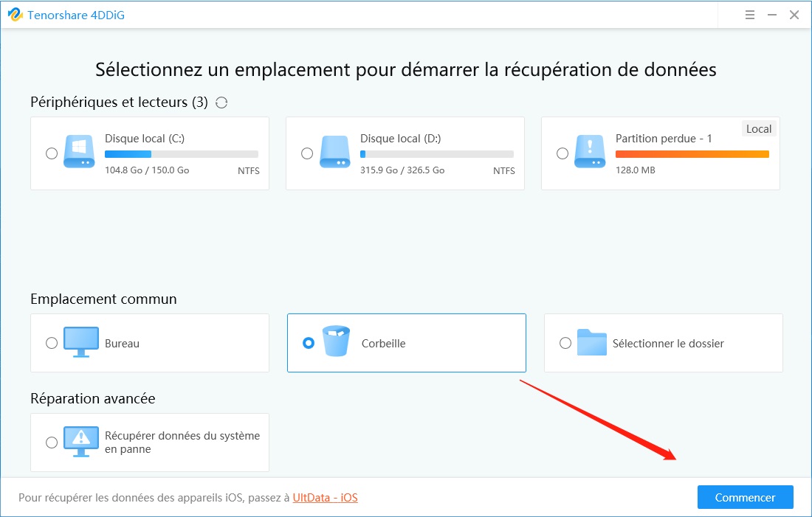Click the Réparation avancée heading
The height and width of the screenshot is (517, 812).
tap(93, 398)
